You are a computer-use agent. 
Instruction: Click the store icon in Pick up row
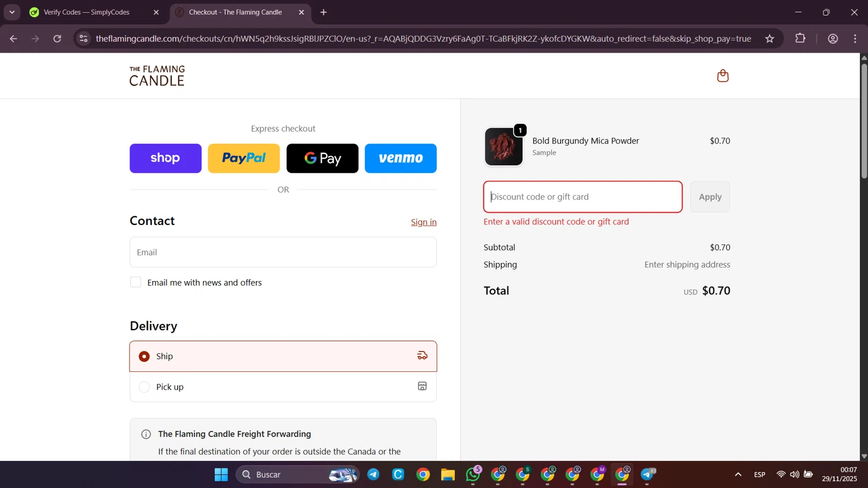(x=422, y=386)
